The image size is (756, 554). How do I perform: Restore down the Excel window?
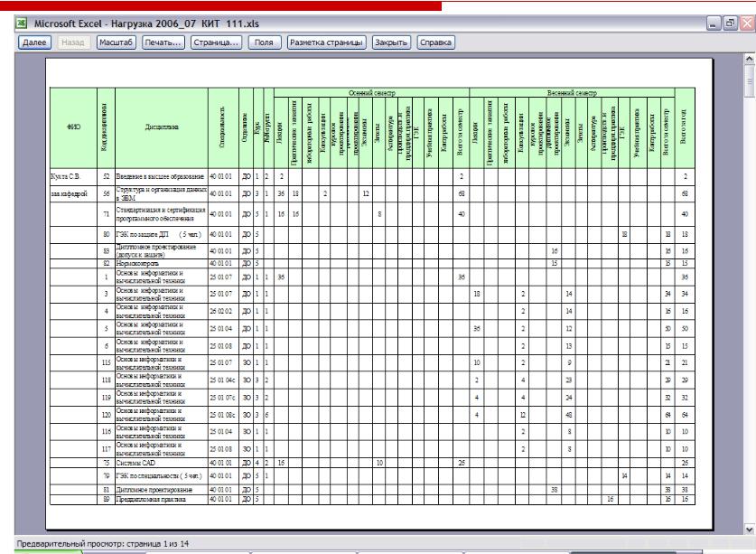[731, 23]
